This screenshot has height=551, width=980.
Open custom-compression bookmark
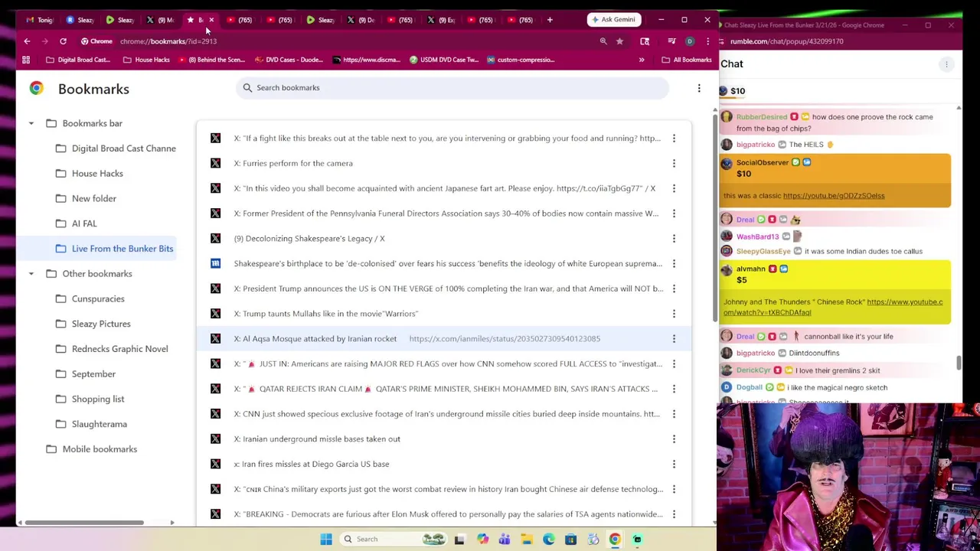click(x=521, y=60)
